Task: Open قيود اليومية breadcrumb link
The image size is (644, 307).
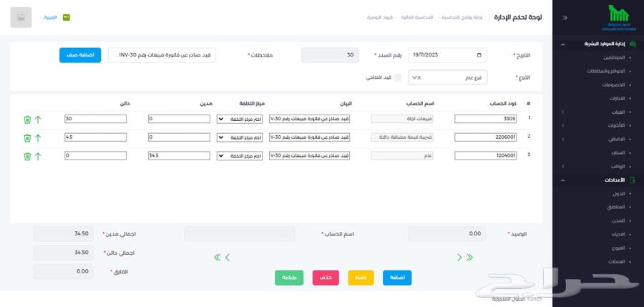Action: click(380, 18)
